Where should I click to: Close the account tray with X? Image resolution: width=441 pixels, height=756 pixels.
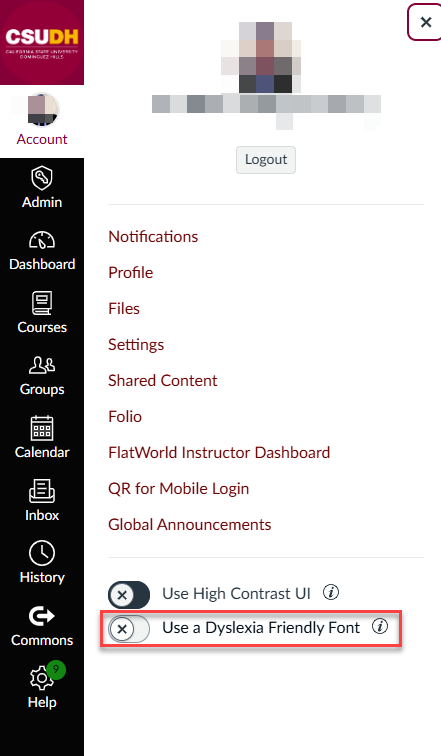[425, 22]
